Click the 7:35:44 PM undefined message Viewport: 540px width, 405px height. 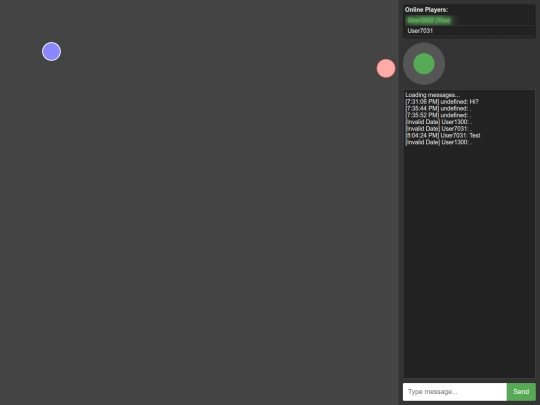[438, 108]
